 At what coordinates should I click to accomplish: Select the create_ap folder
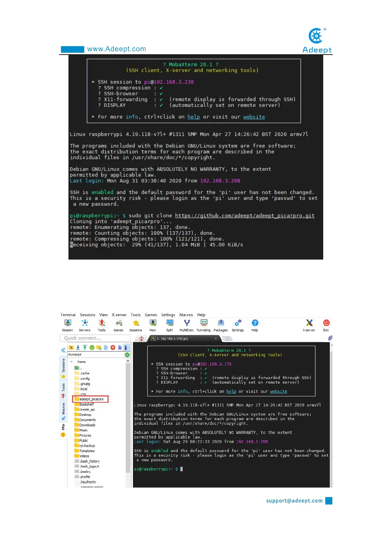click(x=85, y=410)
